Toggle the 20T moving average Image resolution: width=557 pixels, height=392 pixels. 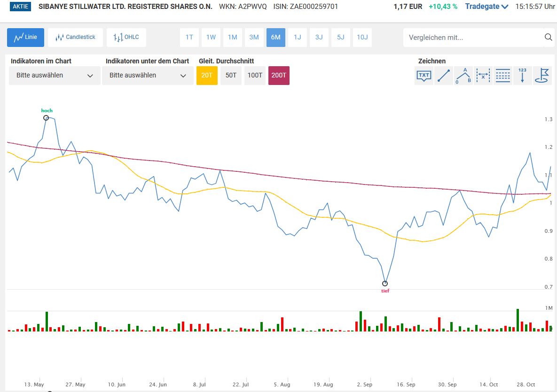(207, 76)
